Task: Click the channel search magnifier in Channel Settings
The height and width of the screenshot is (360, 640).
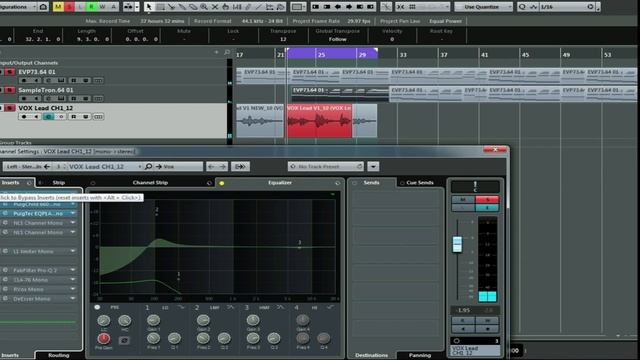Action: coord(149,167)
